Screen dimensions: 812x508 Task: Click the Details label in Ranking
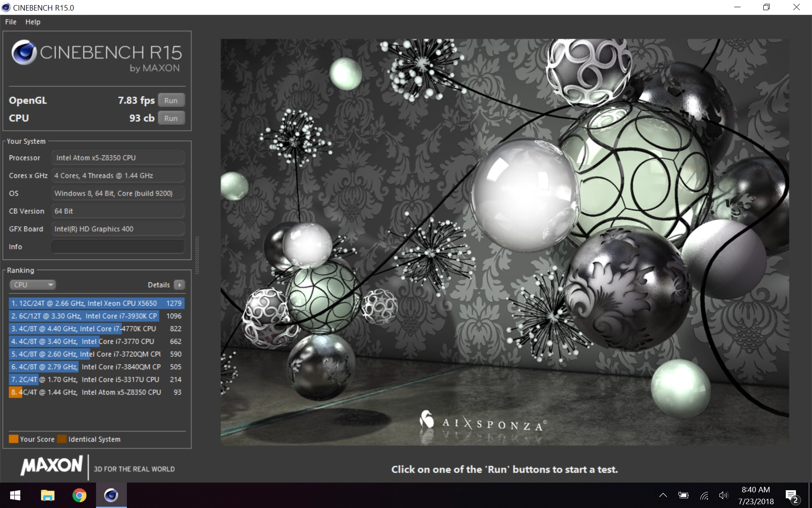coord(159,285)
